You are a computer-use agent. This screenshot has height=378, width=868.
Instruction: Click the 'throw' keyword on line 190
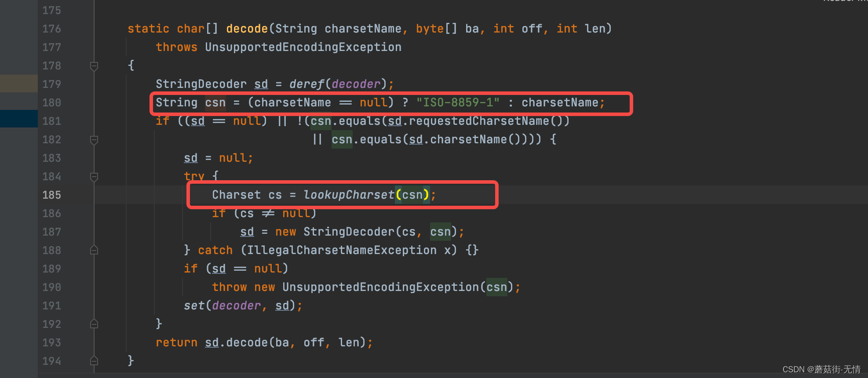(229, 287)
